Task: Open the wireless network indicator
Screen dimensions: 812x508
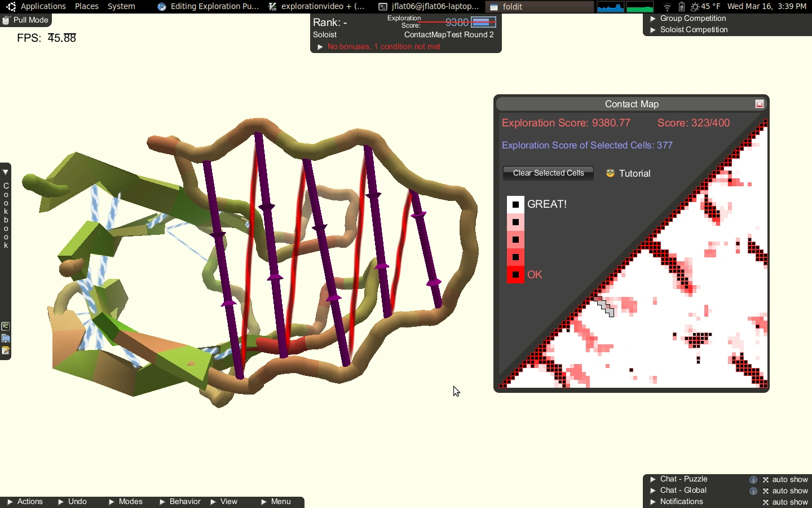Action: [668, 7]
